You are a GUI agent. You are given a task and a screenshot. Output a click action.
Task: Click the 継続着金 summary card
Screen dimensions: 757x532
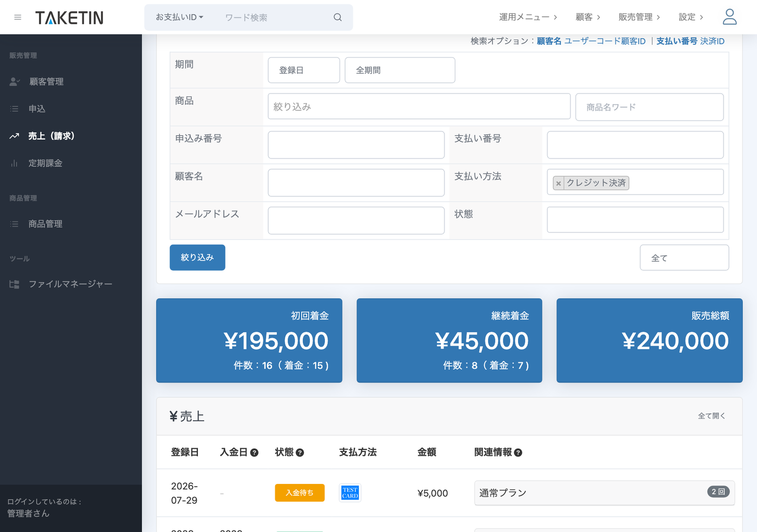(449, 341)
